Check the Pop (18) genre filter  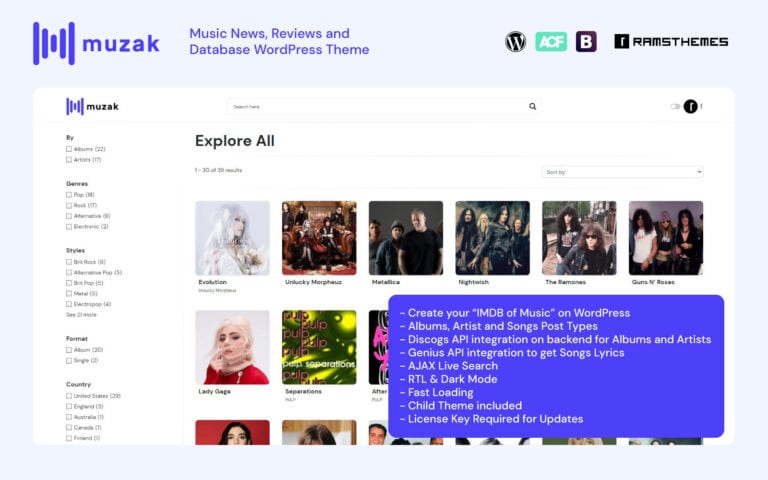69,195
